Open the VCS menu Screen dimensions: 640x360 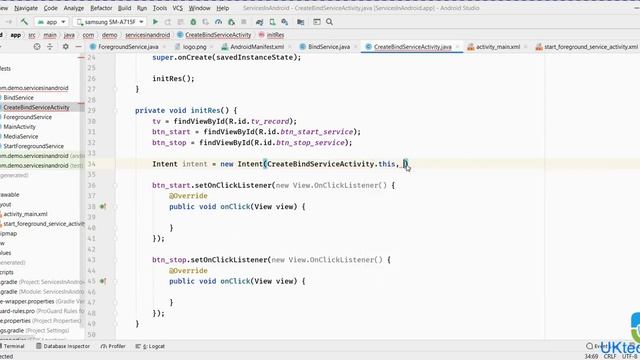[x=178, y=8]
